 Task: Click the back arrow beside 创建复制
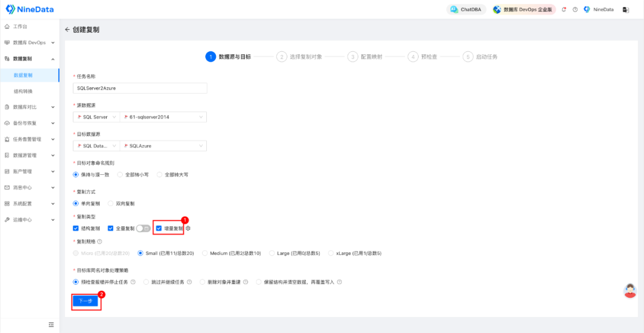pyautogui.click(x=67, y=29)
